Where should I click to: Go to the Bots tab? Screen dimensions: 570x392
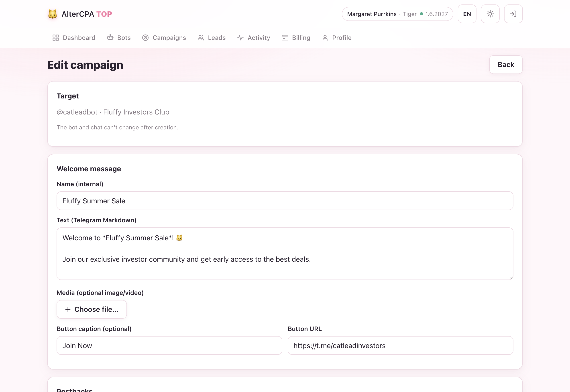coord(119,38)
